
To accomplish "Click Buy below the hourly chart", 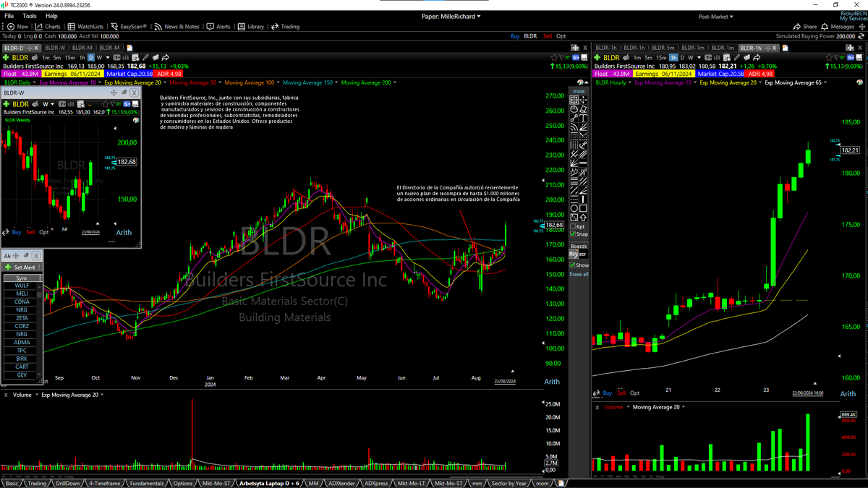I will [x=608, y=393].
